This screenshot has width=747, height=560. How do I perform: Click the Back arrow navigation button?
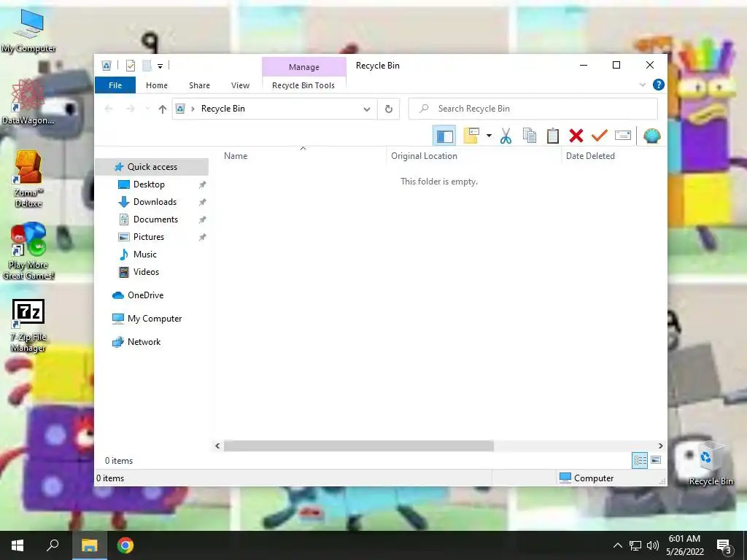[109, 109]
